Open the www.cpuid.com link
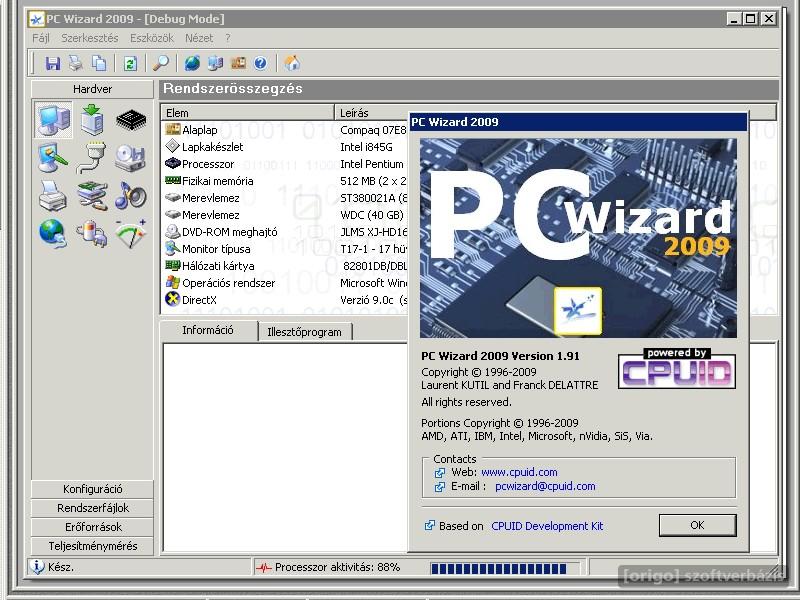 point(519,472)
